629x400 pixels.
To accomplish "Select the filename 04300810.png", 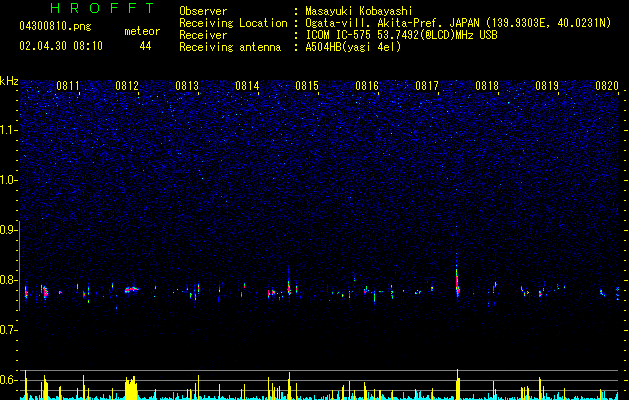I will 55,27.
